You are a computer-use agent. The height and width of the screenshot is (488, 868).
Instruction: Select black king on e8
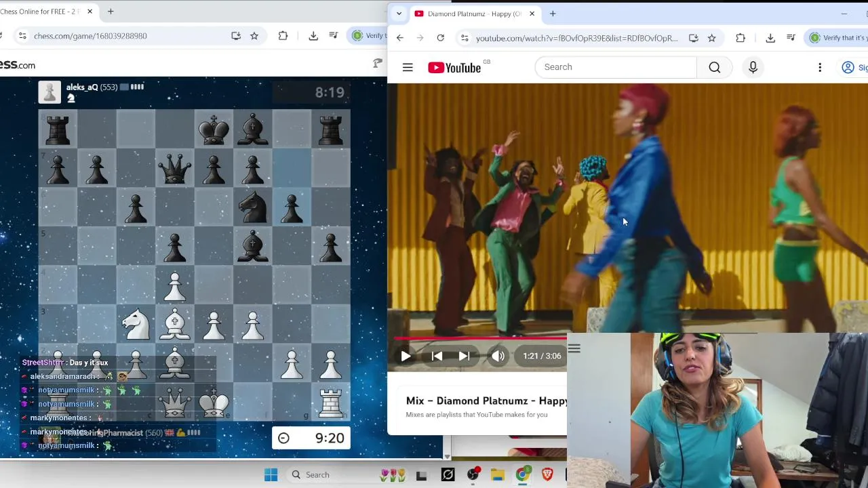pos(214,129)
